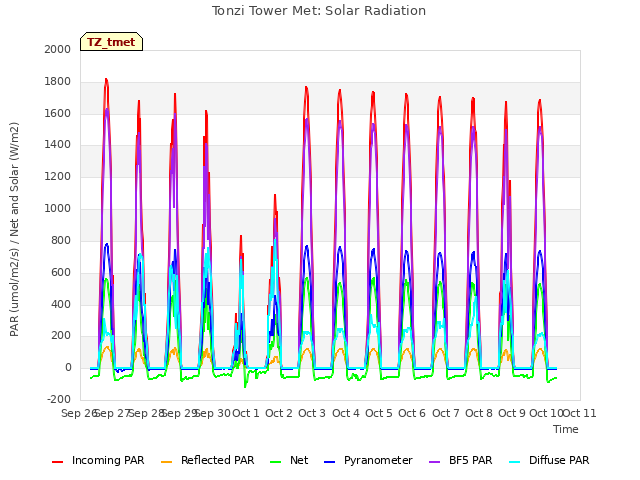640x480 pixels.
Task: Click the TZ_tmet annotation label
Action: [111, 42]
